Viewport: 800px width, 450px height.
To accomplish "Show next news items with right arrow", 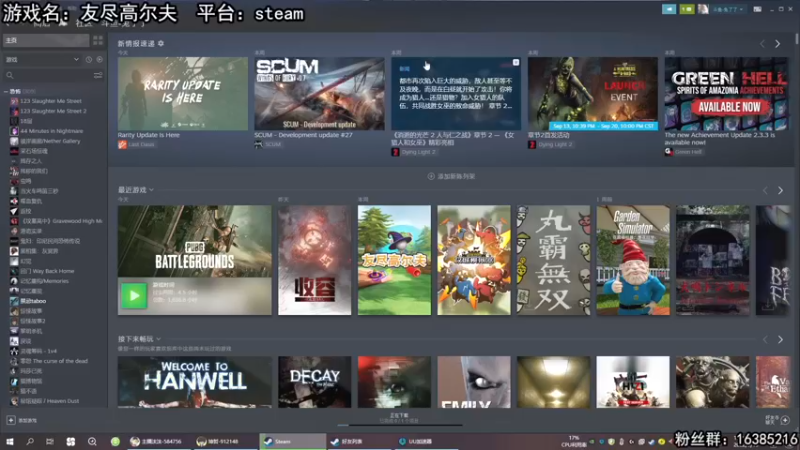I will [x=778, y=44].
